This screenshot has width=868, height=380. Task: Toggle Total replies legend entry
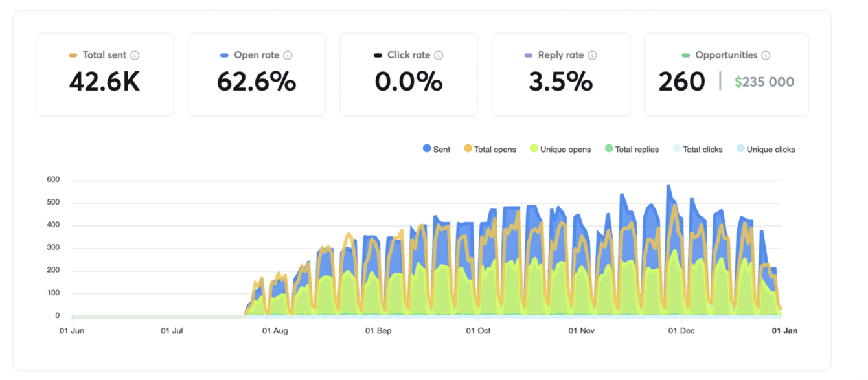coord(632,149)
